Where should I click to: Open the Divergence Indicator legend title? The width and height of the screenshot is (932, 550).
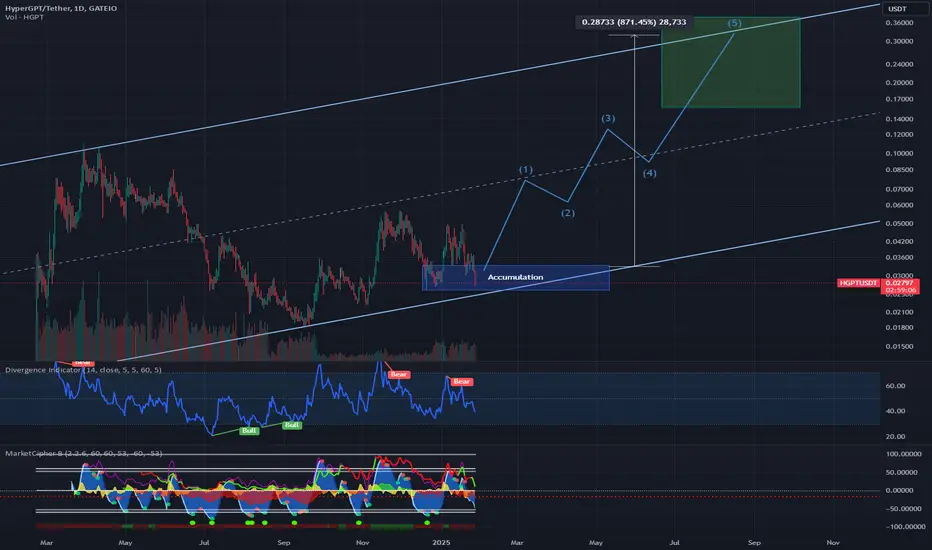click(83, 370)
